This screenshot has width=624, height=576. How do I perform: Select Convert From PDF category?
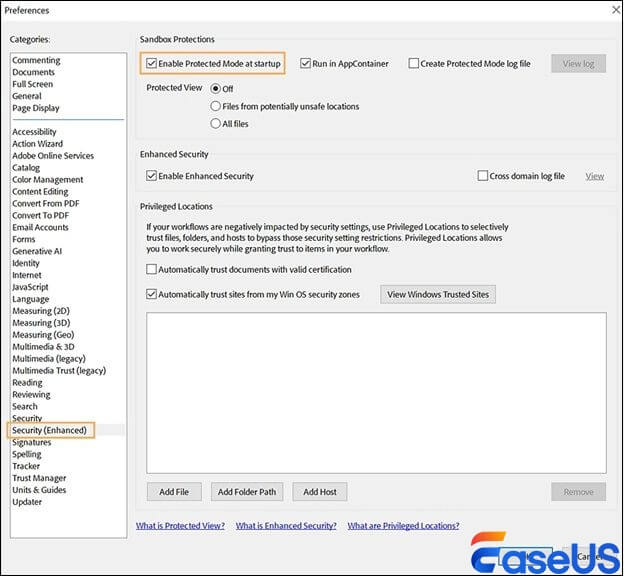coord(45,203)
